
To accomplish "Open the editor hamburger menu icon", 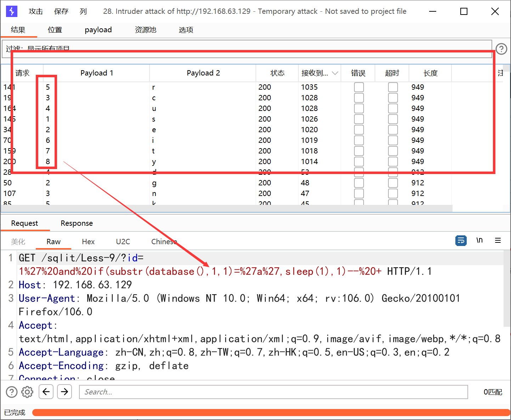I will coord(498,240).
